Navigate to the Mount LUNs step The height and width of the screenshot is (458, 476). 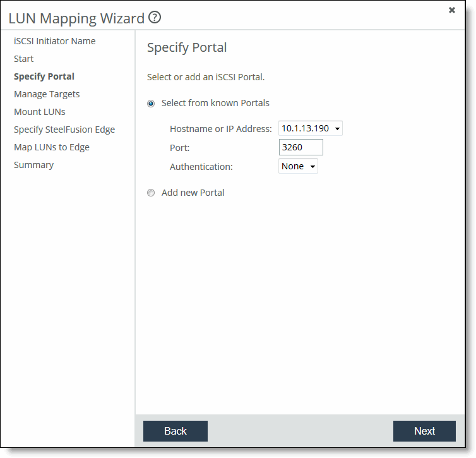pos(40,112)
